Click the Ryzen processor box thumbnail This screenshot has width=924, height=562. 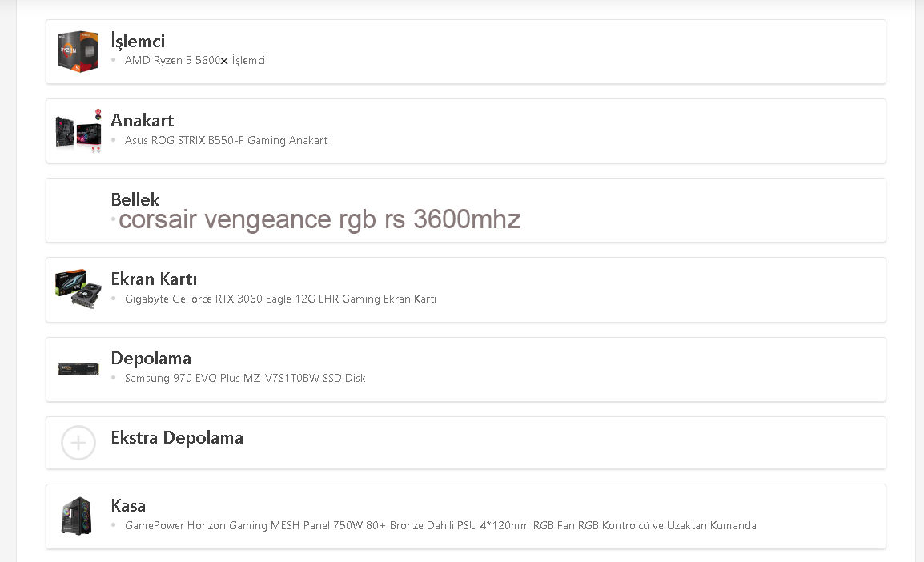point(78,51)
